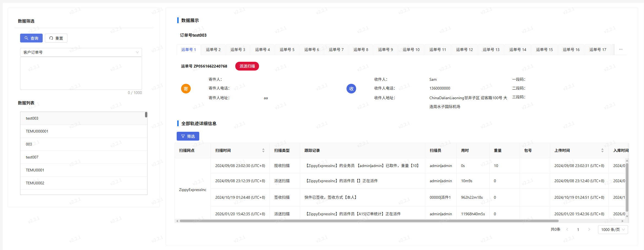The height and width of the screenshot is (250, 644).
Task: Open the 客户订单号 dropdown
Action: (81, 52)
